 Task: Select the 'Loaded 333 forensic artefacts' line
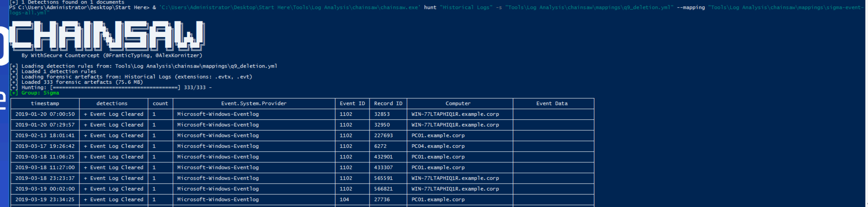click(x=82, y=82)
